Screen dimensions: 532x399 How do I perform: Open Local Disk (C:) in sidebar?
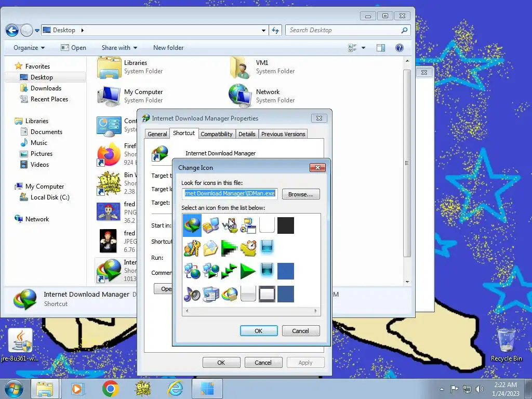click(x=50, y=197)
